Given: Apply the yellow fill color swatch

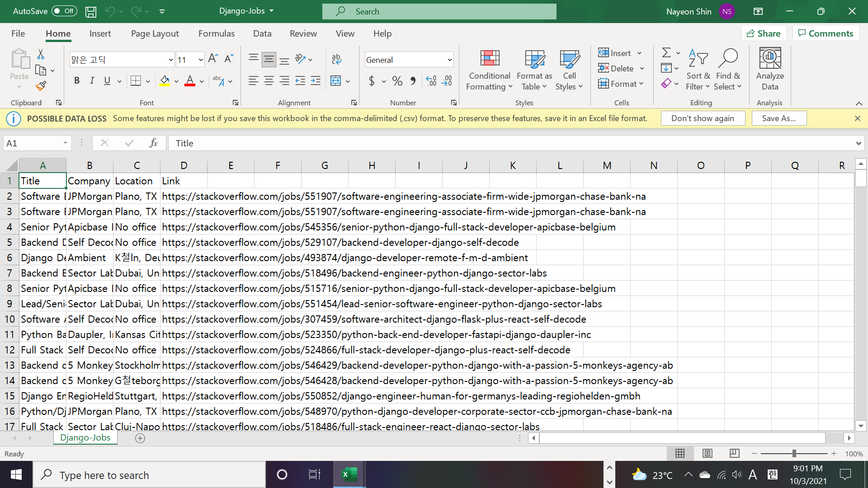Looking at the screenshot, I should coord(165,81).
